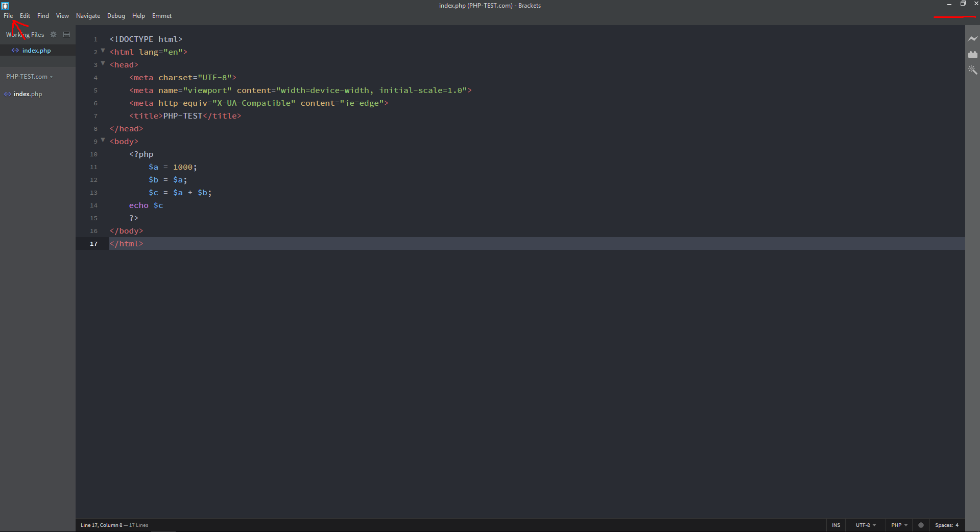Screen dimensions: 980x532
Task: Click the linter status circle in status bar
Action: click(x=921, y=525)
